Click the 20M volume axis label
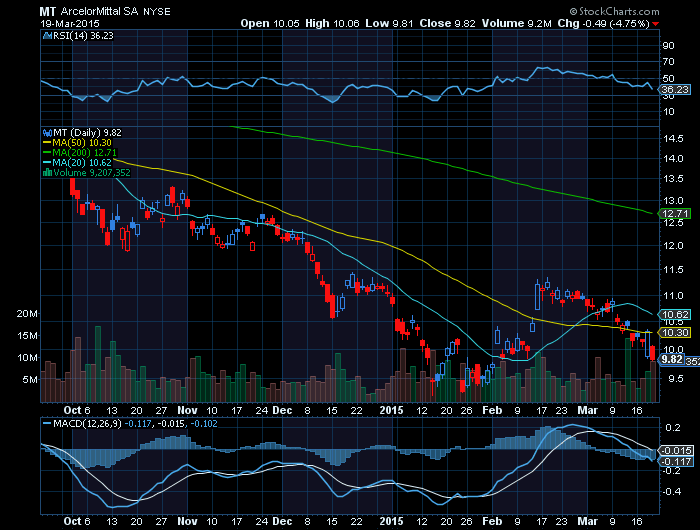Screen dimensions: 700x530 click(x=27, y=314)
